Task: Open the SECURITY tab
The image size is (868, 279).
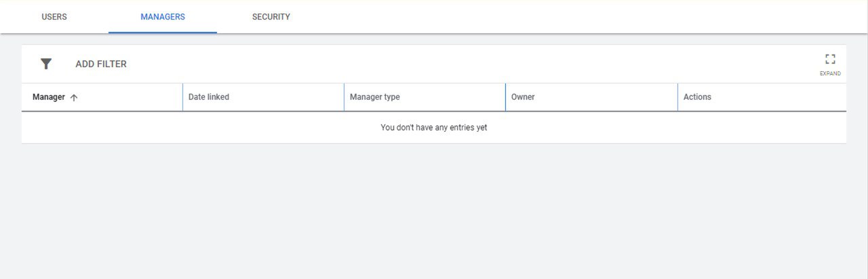Action: (271, 17)
